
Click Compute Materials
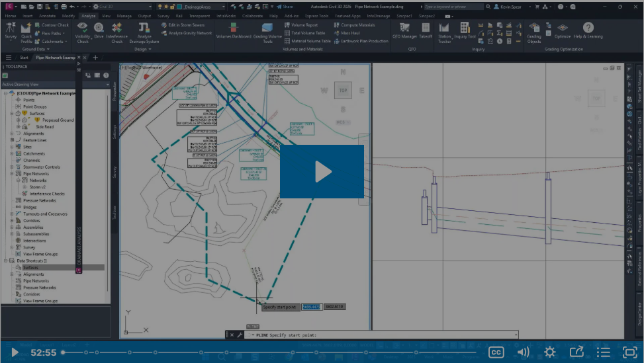point(355,25)
